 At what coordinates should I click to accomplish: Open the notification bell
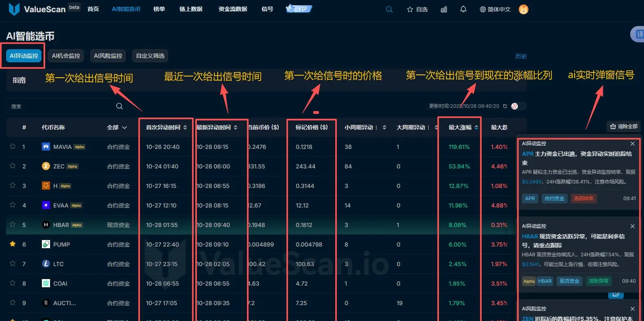(x=463, y=9)
